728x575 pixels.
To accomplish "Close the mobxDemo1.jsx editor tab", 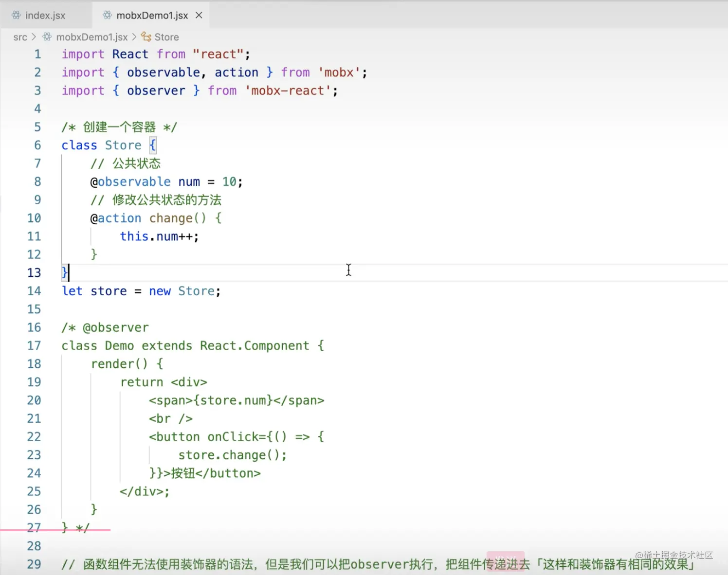I will click(x=199, y=16).
